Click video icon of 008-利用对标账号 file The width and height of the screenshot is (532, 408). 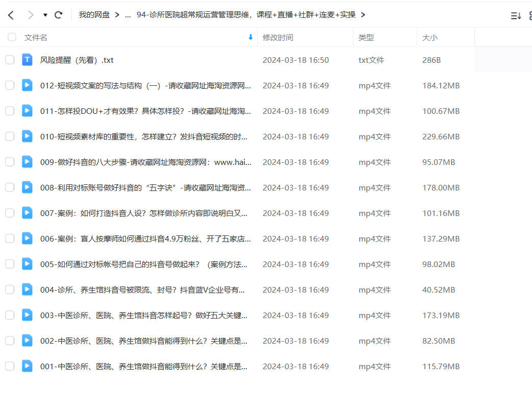[x=27, y=187]
